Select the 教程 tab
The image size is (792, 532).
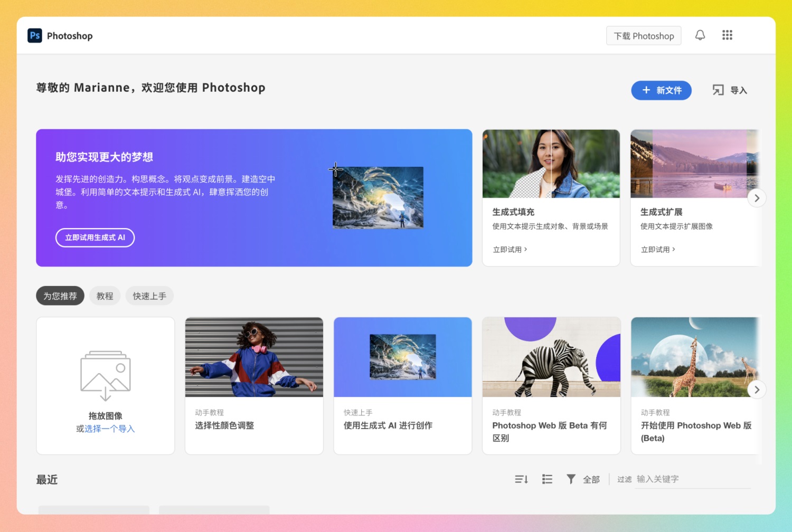(x=105, y=296)
